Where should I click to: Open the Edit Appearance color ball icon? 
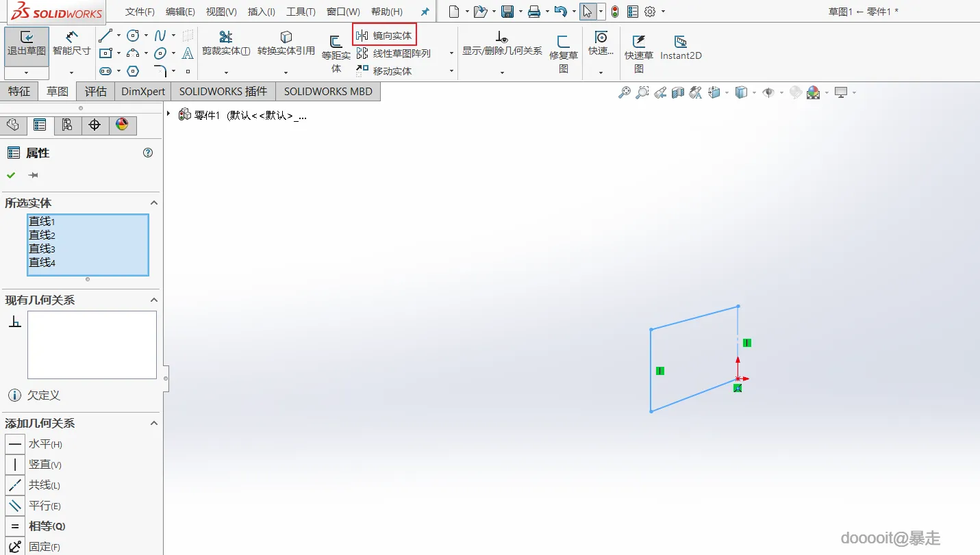[x=813, y=92]
